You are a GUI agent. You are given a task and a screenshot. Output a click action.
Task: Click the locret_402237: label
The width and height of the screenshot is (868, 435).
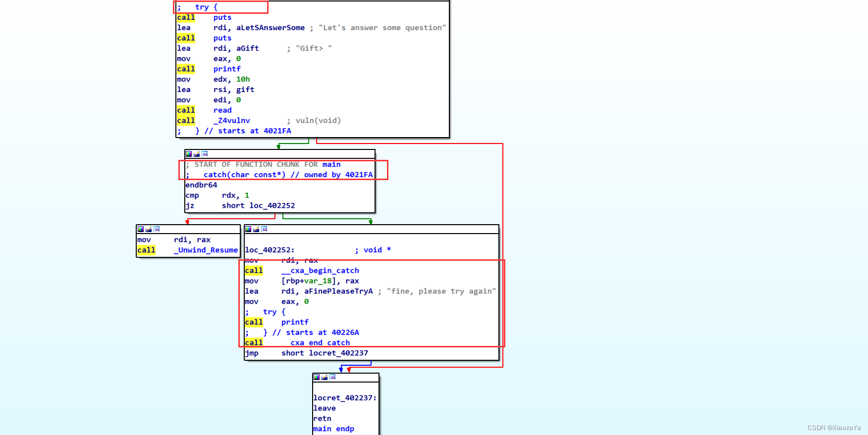(345, 398)
